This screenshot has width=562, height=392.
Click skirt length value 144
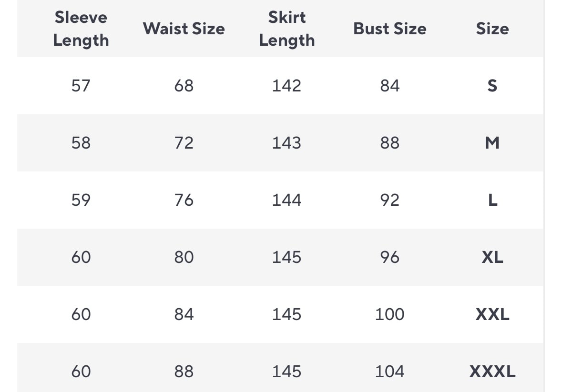point(286,200)
